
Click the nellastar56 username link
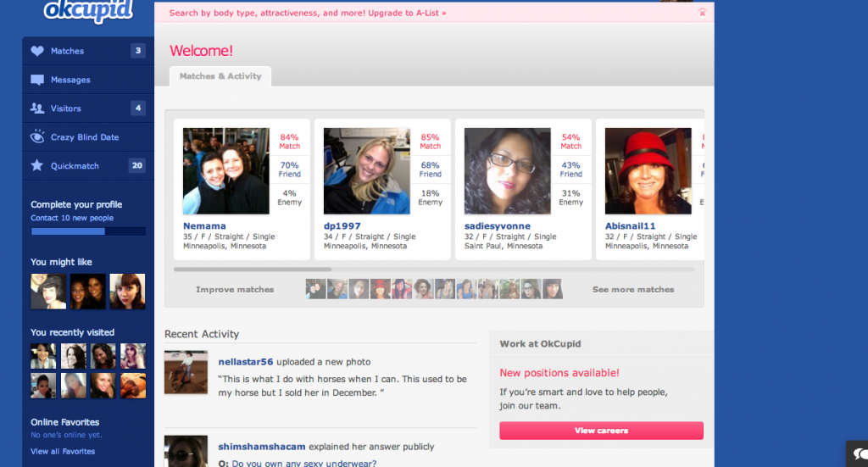click(x=245, y=362)
